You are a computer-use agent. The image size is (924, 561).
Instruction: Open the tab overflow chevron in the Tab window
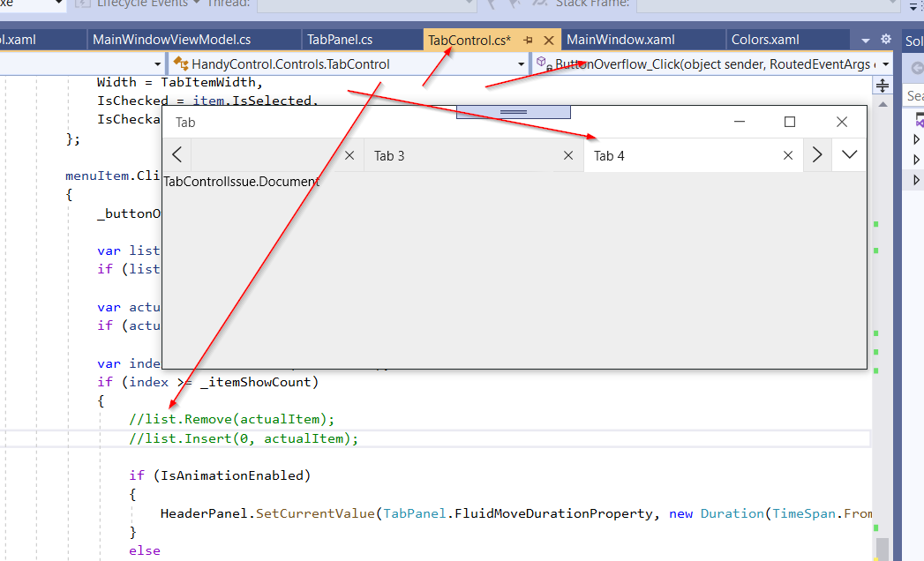(847, 154)
